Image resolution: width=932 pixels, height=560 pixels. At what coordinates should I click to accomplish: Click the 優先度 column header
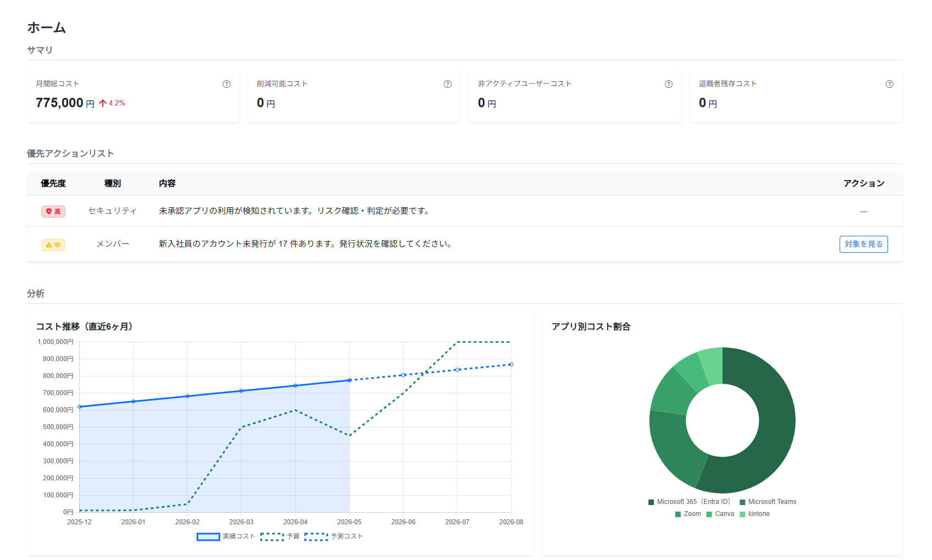pyautogui.click(x=53, y=184)
